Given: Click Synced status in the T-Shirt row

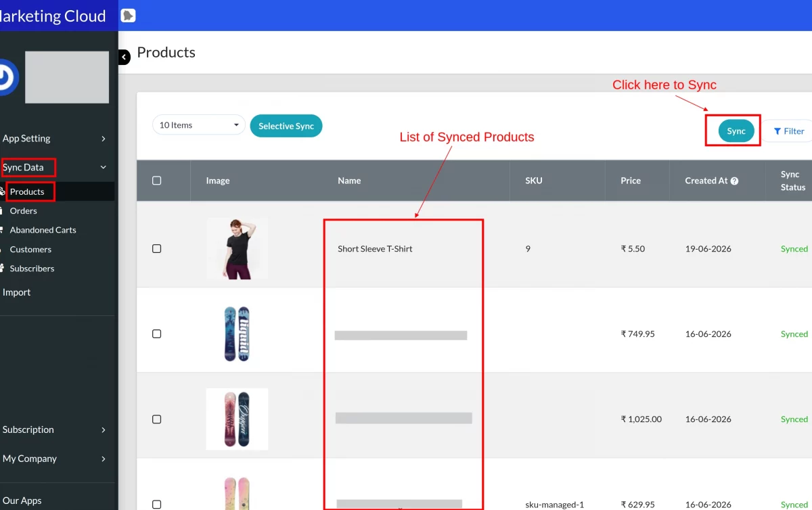Looking at the screenshot, I should [794, 249].
